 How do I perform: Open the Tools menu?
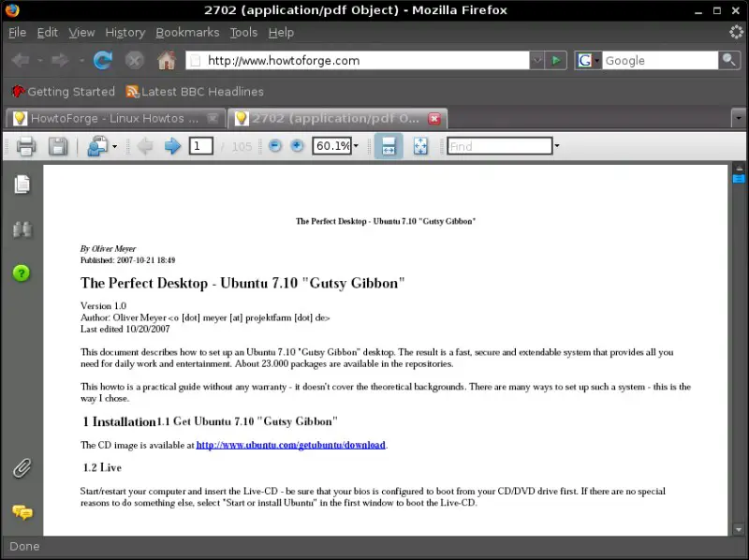pyautogui.click(x=243, y=33)
